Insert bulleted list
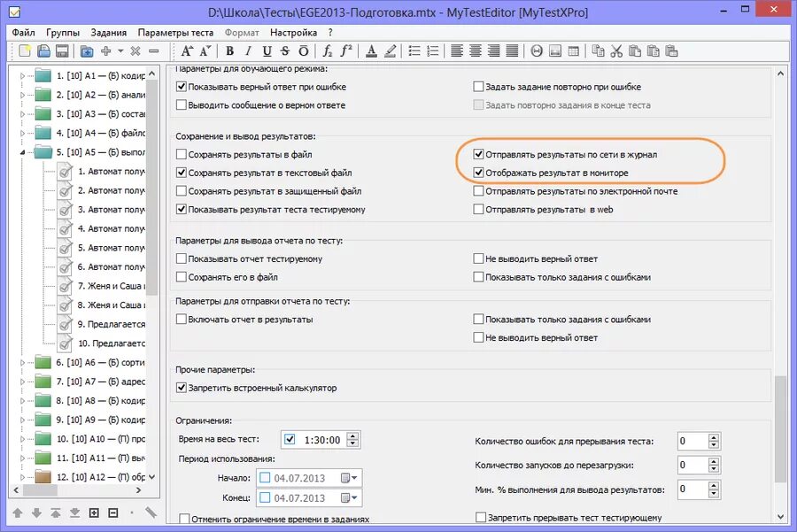Viewport: 797px width, 532px height. (414, 50)
